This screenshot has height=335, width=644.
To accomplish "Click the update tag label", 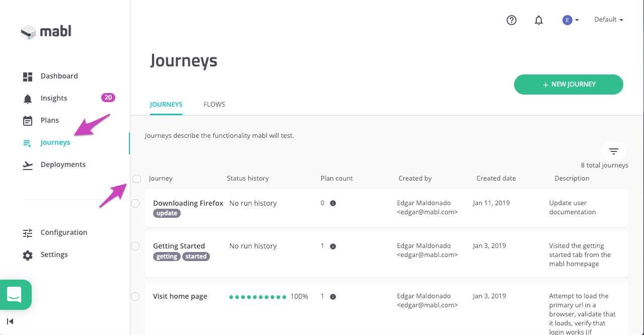I will [x=167, y=213].
